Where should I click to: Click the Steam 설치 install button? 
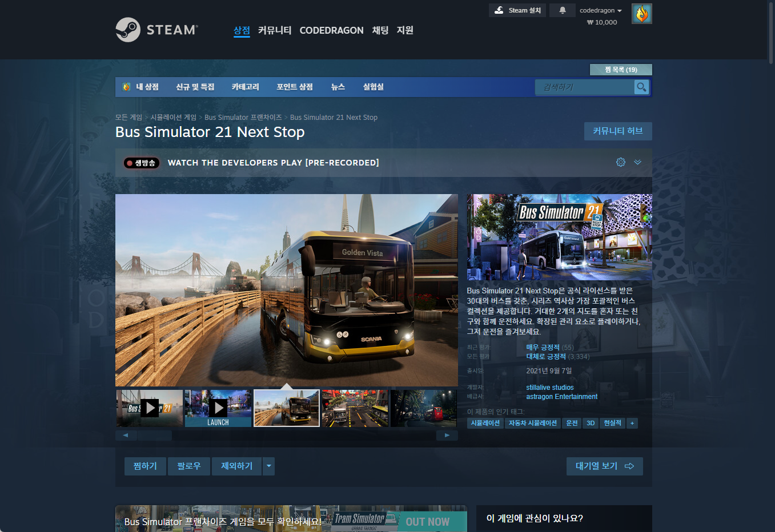[x=517, y=10]
